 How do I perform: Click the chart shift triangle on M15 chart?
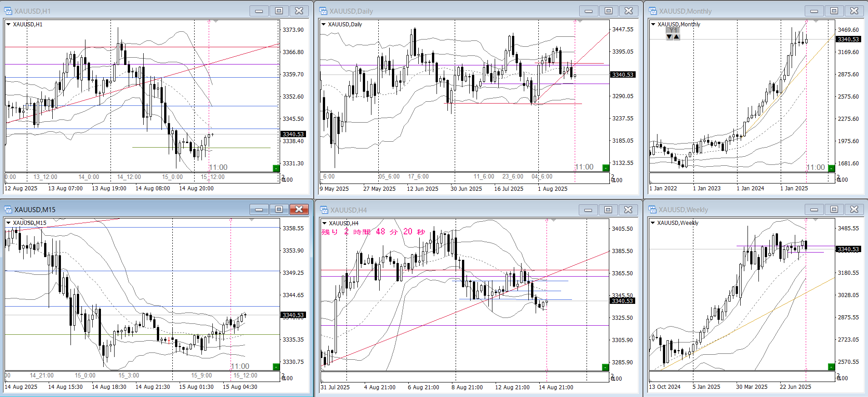[x=251, y=220]
